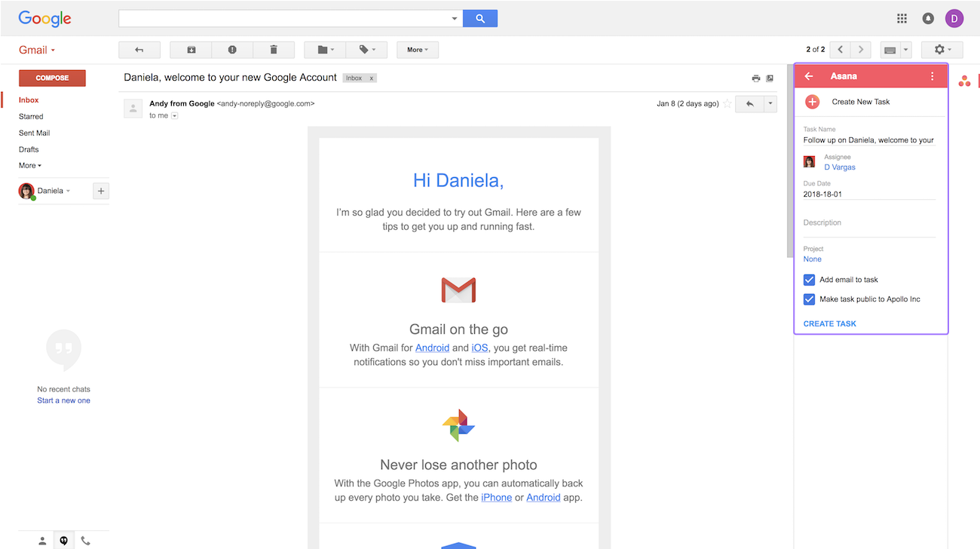Open the Sent Mail folder

[34, 133]
